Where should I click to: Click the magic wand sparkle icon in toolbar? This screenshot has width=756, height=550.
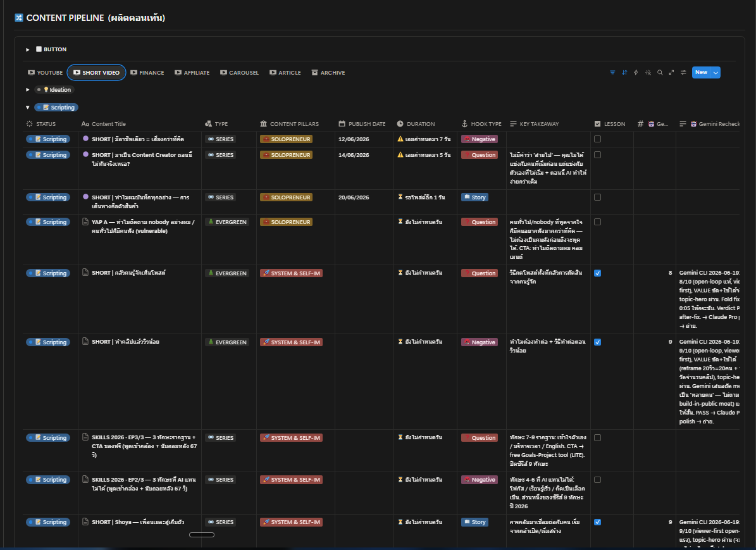point(648,72)
